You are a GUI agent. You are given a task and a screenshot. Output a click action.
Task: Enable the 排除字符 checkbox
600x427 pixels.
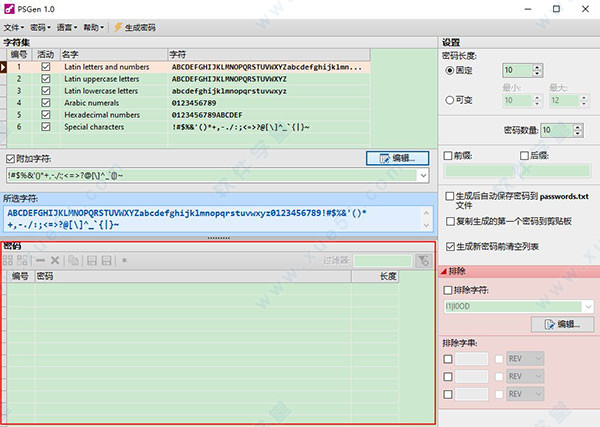coord(448,290)
